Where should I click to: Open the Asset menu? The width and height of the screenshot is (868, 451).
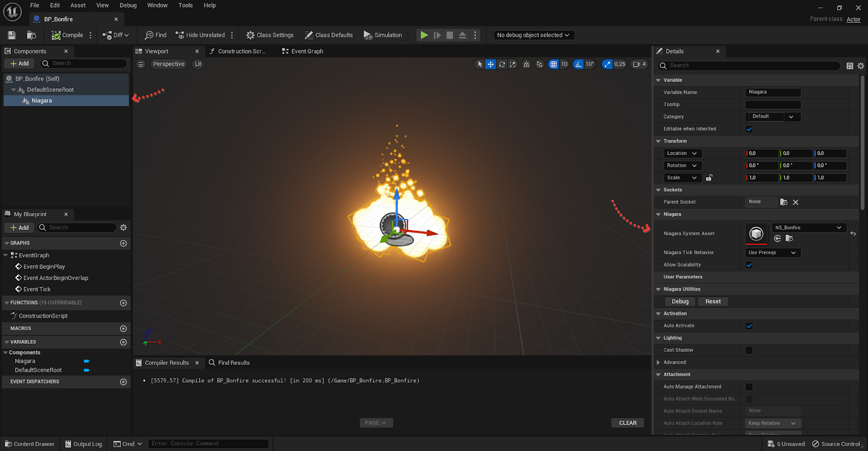tap(78, 5)
